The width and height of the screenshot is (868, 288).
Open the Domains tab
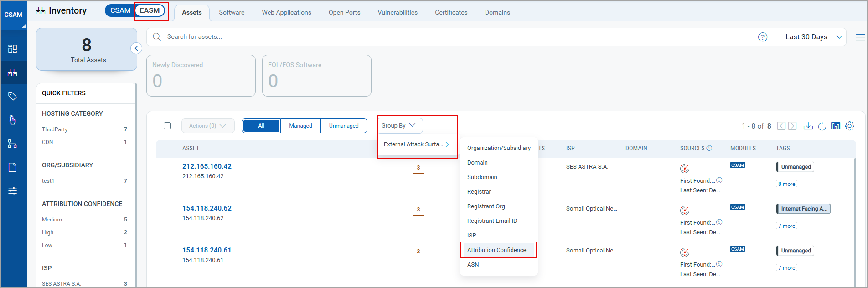click(497, 12)
